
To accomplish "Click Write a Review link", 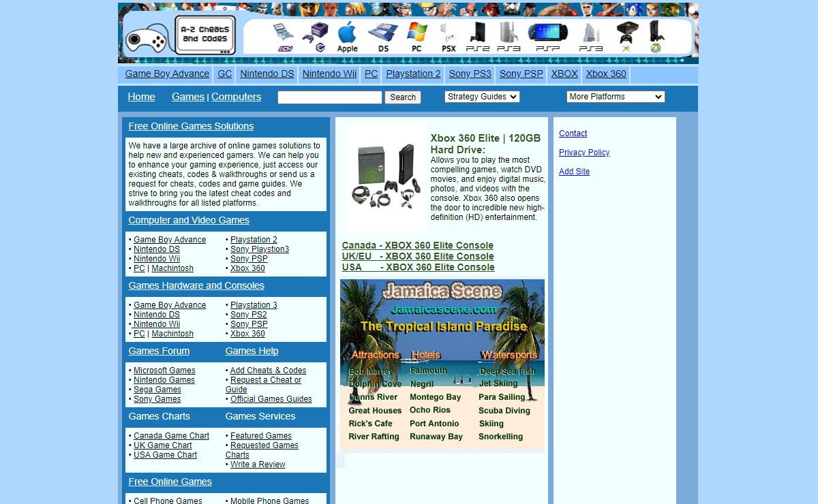I will point(258,464).
